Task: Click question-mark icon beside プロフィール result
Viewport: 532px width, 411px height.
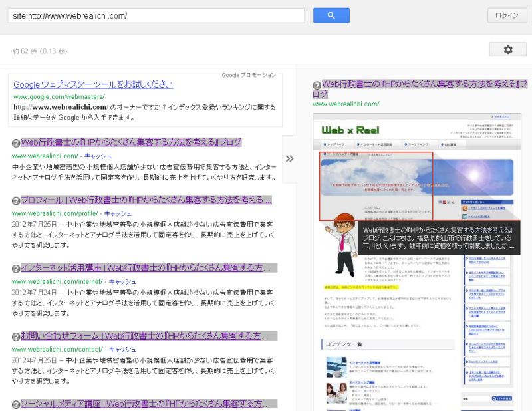Action: (16, 201)
